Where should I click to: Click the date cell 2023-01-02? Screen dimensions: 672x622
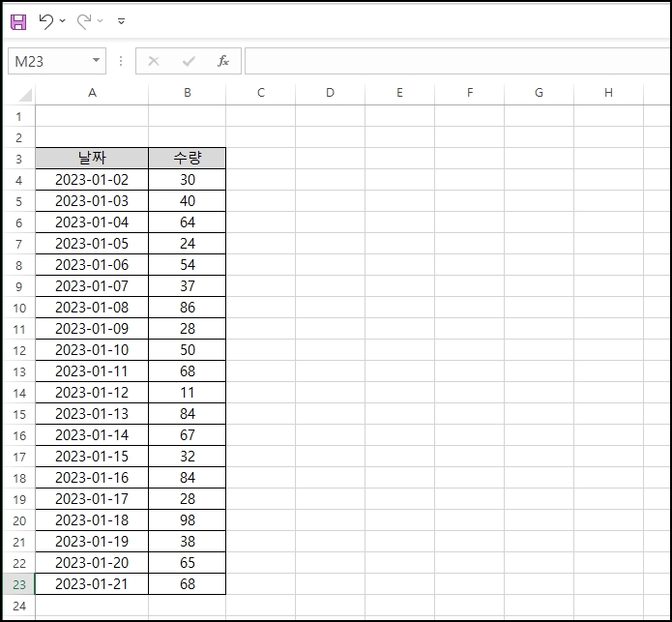coord(92,180)
